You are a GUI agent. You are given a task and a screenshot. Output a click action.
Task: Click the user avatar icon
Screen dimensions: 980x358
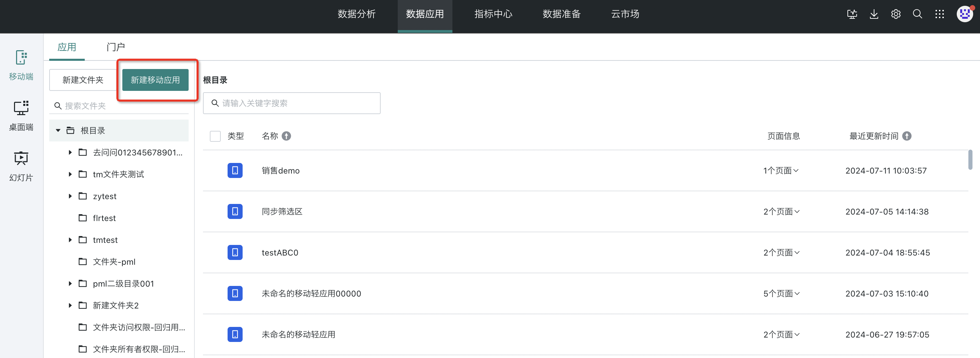tap(964, 14)
